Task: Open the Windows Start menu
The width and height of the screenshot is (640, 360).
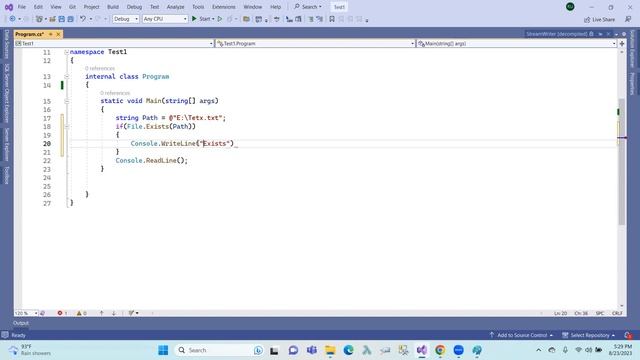Action: [x=163, y=350]
